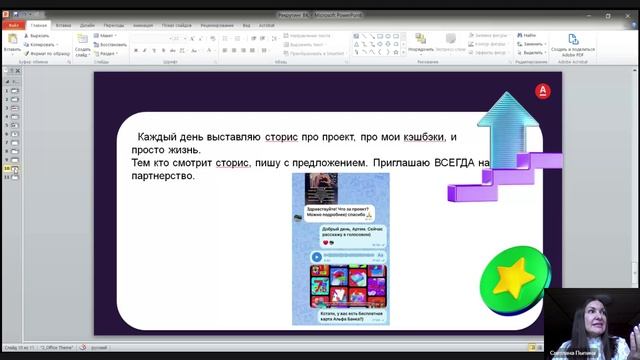
Task: Open the Acrobat ribbon tab
Action: click(x=267, y=25)
